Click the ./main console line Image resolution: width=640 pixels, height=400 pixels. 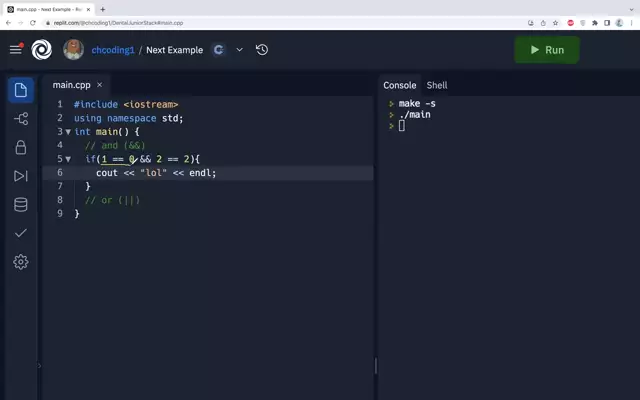click(415, 115)
